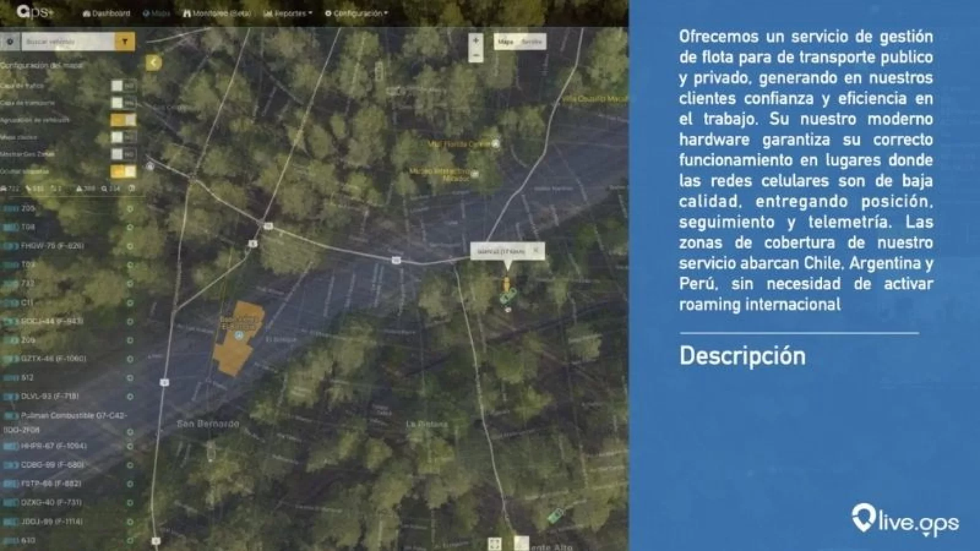Image resolution: width=980 pixels, height=551 pixels.
Task: Zoom out on the map with the minus button
Action: point(476,56)
